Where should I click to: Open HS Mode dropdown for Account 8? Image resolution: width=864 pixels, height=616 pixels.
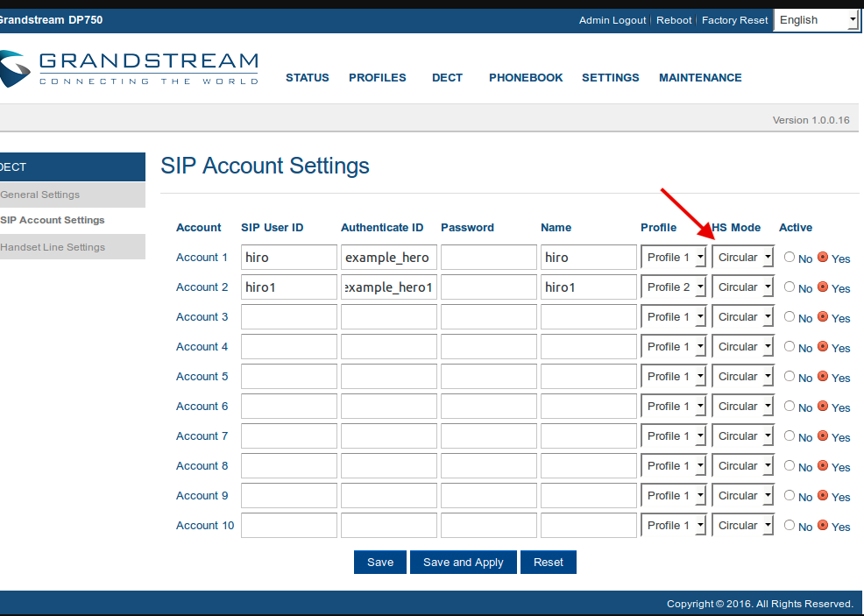click(743, 465)
